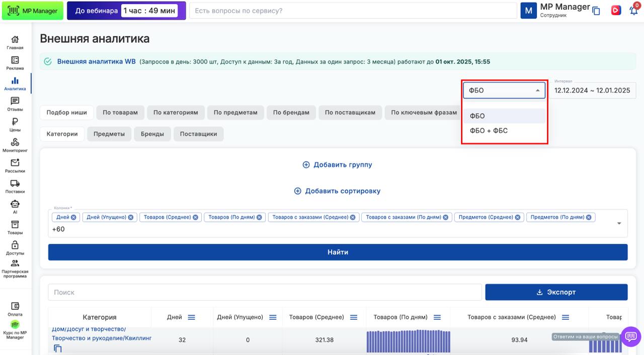Open Реклама section in sidebar
Viewport: 644px width, 355px height.
click(x=15, y=63)
